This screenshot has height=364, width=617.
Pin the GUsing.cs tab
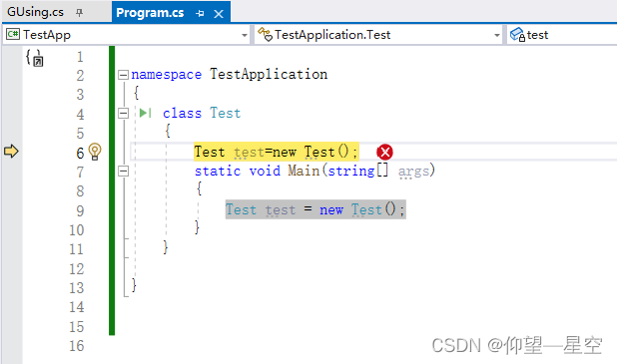point(80,13)
